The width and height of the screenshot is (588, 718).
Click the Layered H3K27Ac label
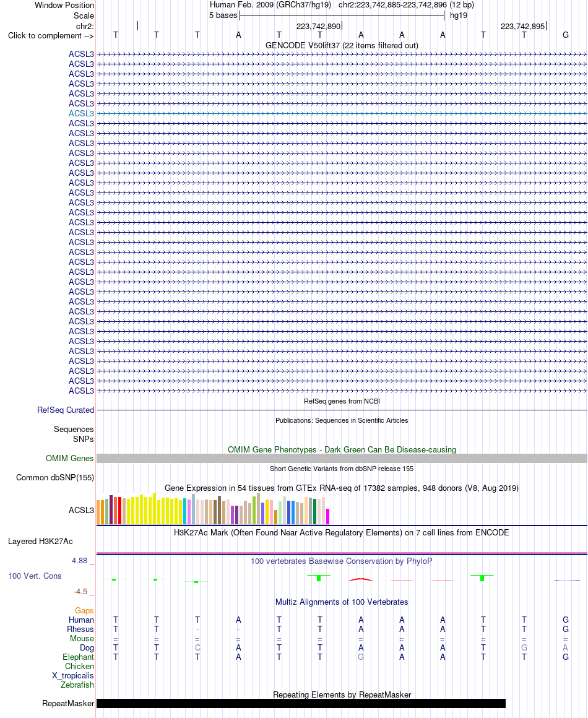(x=40, y=541)
